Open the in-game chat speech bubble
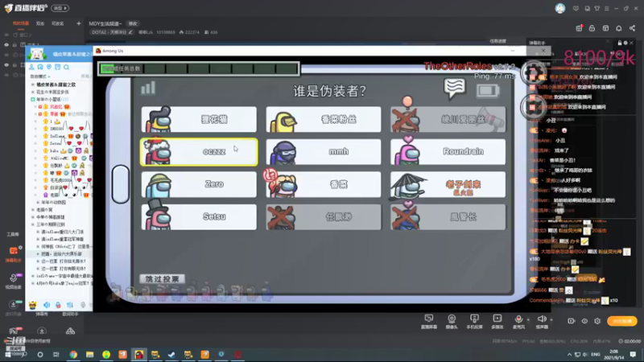Screen dimensions: 644x362 click(454, 88)
